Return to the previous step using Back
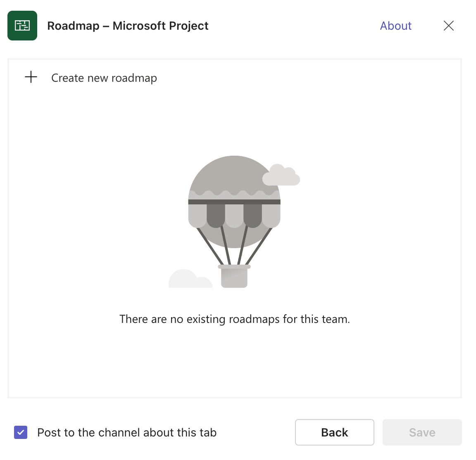Screen dimensions: 476x460 [x=334, y=432]
